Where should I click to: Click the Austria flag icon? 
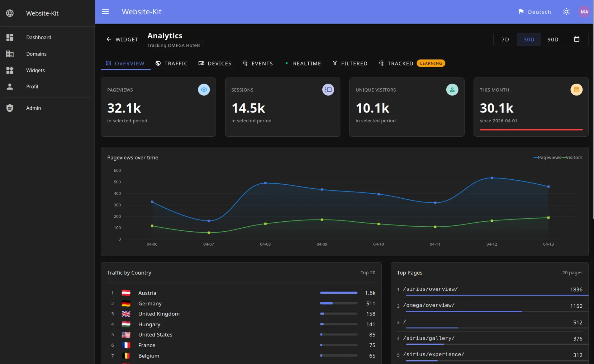(126, 293)
